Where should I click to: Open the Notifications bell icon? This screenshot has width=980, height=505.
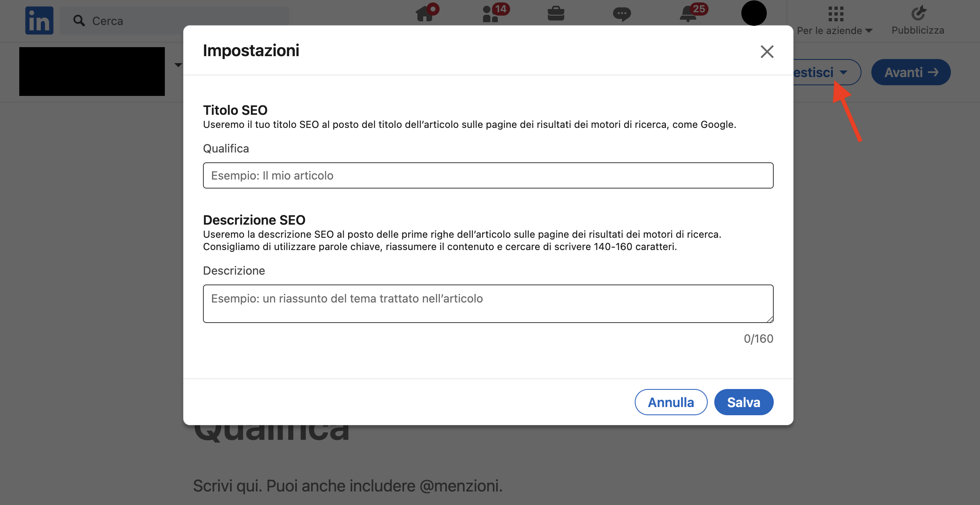pyautogui.click(x=688, y=14)
